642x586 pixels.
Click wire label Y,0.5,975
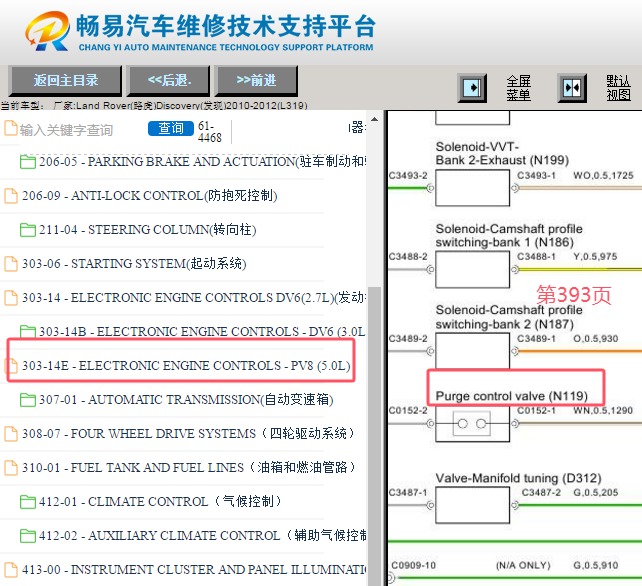[x=595, y=257]
